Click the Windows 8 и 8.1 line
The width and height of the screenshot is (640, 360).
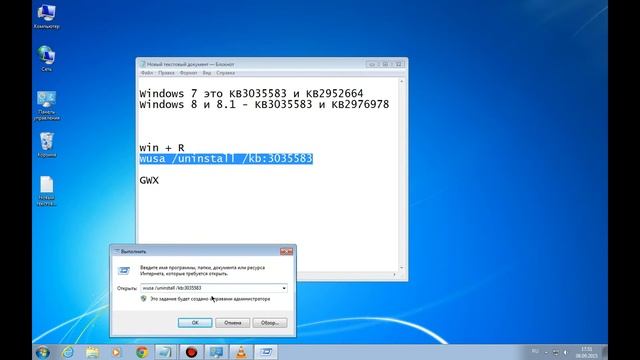coord(264,104)
